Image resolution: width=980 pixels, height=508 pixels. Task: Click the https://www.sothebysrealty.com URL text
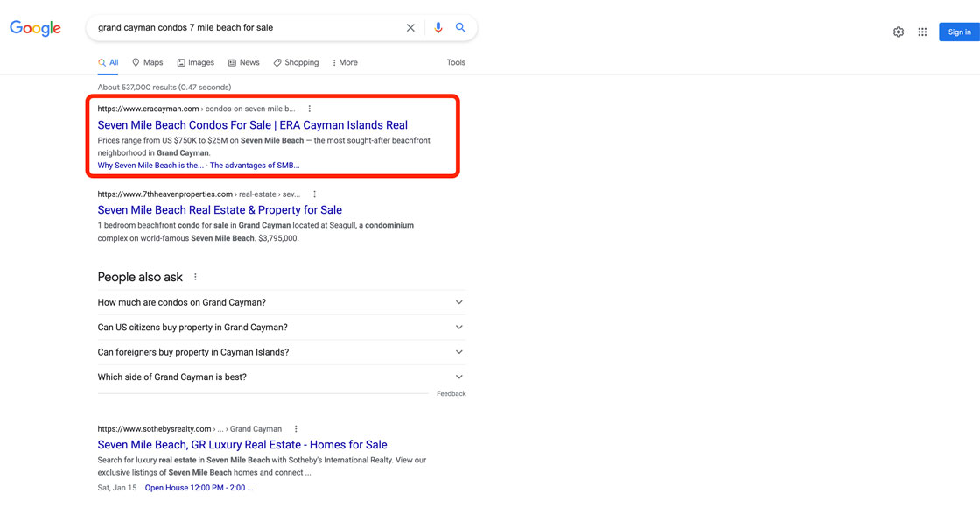click(154, 429)
